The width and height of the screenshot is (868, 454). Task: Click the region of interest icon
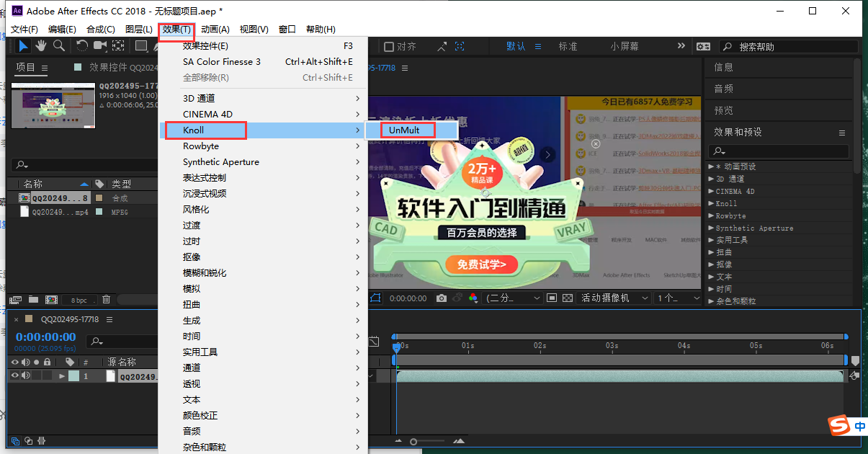(552, 298)
